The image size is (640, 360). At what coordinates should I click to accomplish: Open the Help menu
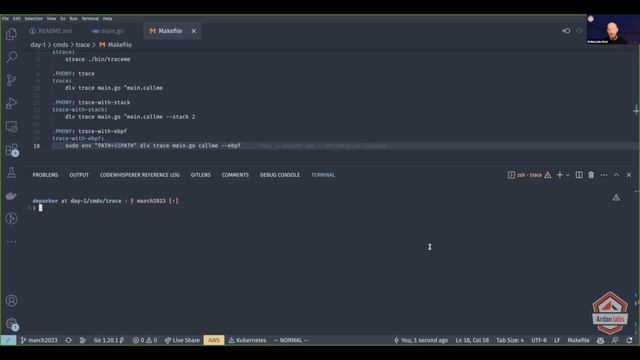coord(107,18)
